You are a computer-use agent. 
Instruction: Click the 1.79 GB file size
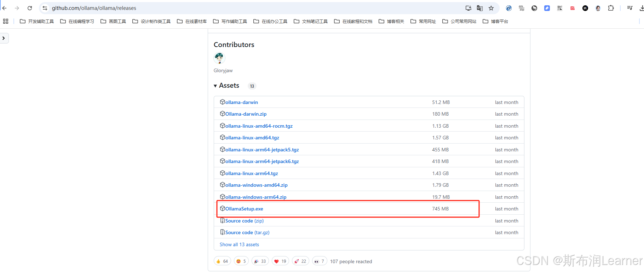tap(440, 185)
